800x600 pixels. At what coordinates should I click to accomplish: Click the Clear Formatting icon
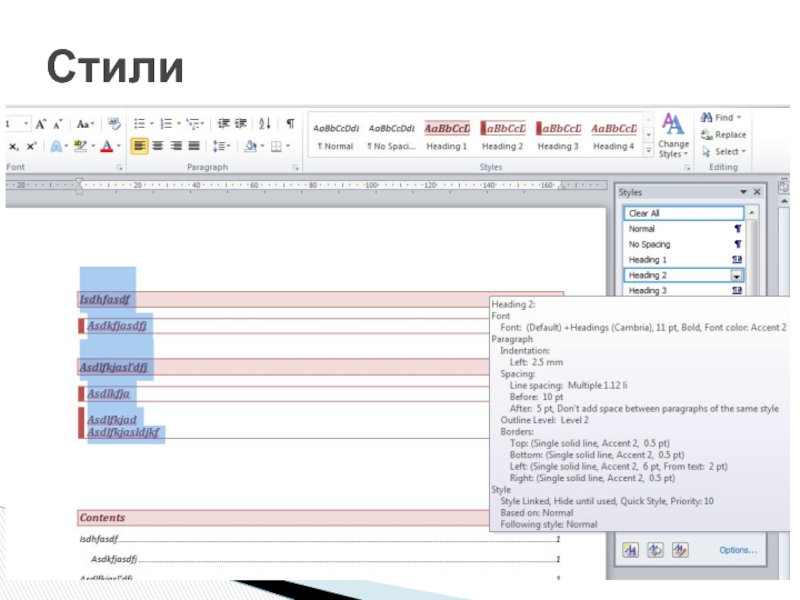[x=115, y=124]
